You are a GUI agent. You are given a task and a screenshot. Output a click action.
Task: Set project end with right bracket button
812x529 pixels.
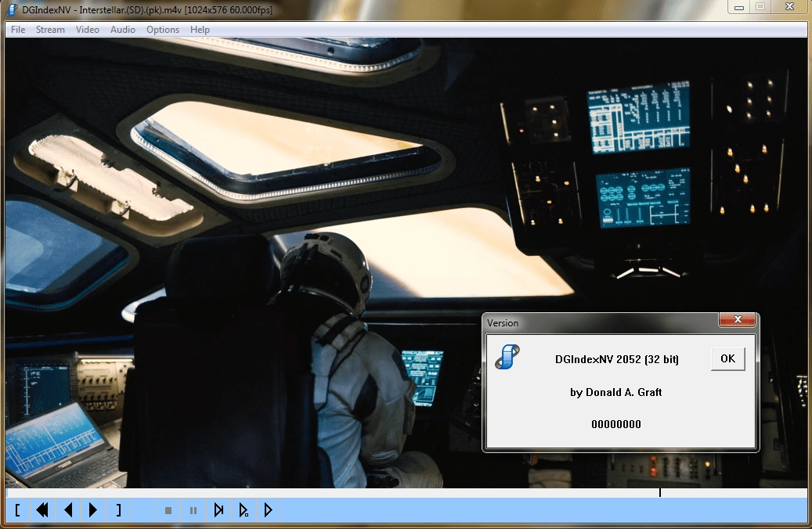[x=118, y=510]
